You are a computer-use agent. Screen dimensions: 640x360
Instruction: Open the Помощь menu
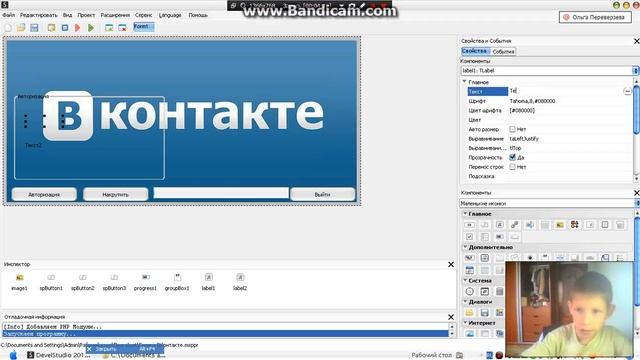pos(198,15)
